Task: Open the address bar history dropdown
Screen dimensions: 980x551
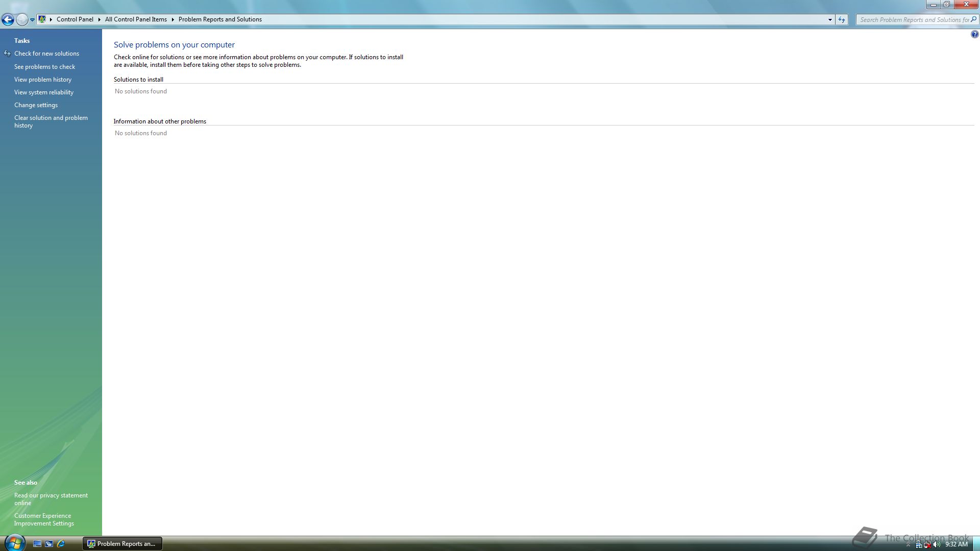Action: point(830,20)
